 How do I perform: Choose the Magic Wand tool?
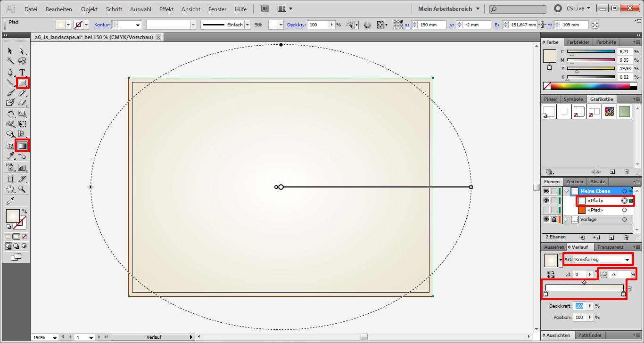[x=10, y=61]
